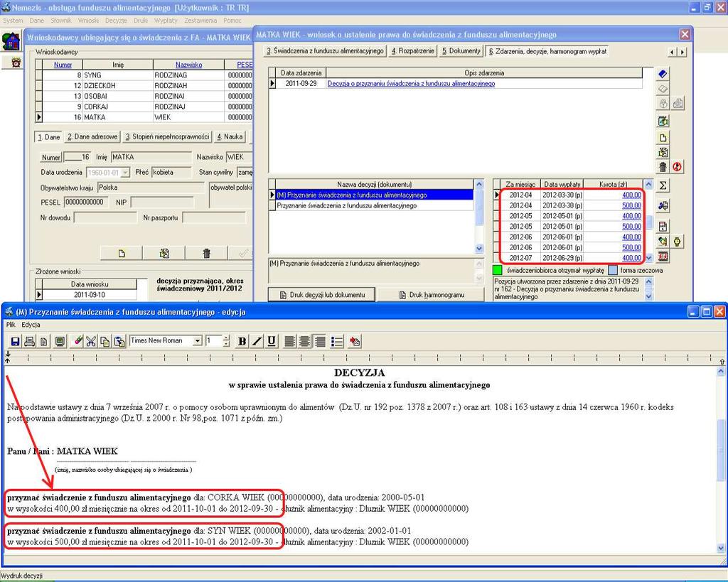Open the Plik menu in the editor
Image resolution: width=728 pixels, height=582 pixels.
11,325
